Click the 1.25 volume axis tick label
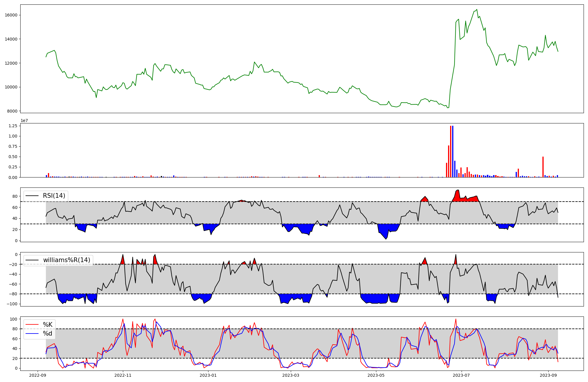This screenshot has width=588, height=382. [x=12, y=126]
